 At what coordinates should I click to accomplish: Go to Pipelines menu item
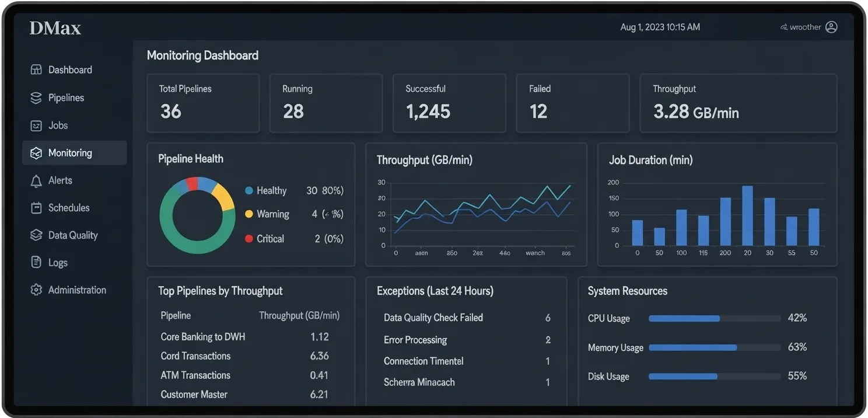point(66,97)
